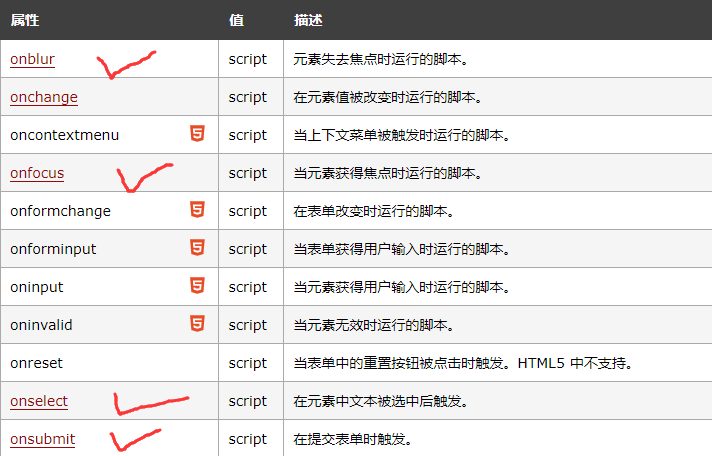Click the HTML5 badge next to oninput

coord(198,286)
